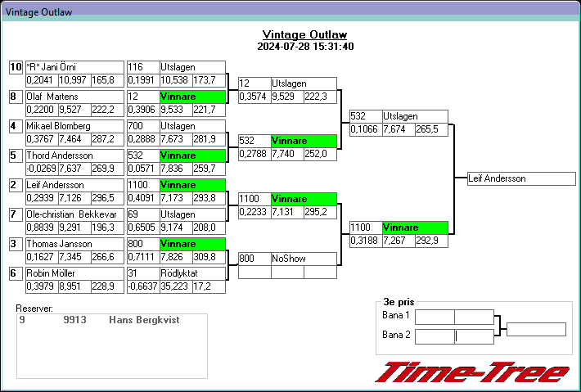Click the Vintage Outlaw window title bar
This screenshot has height=392, width=581.
(x=290, y=11)
